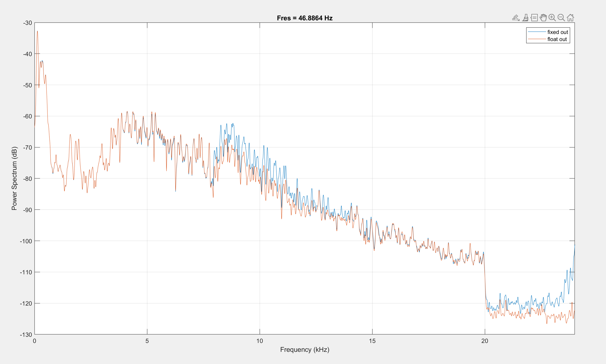Click the y-axis tick label -100
This screenshot has height=364, width=606.
click(26, 241)
